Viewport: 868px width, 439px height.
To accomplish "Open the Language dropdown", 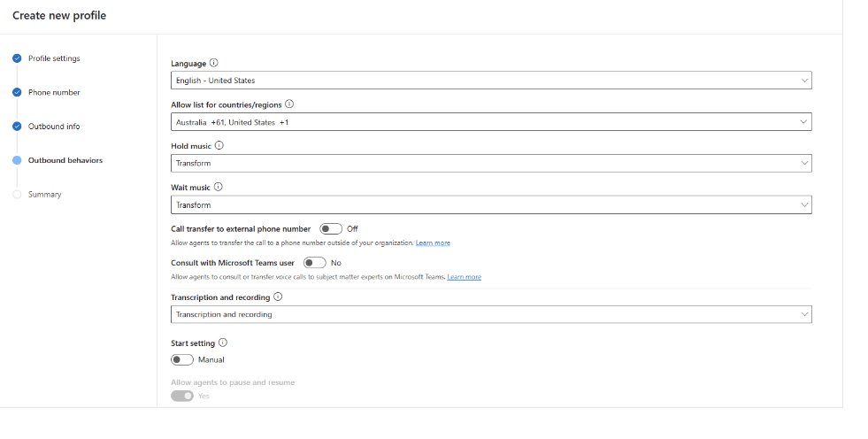I will (491, 81).
